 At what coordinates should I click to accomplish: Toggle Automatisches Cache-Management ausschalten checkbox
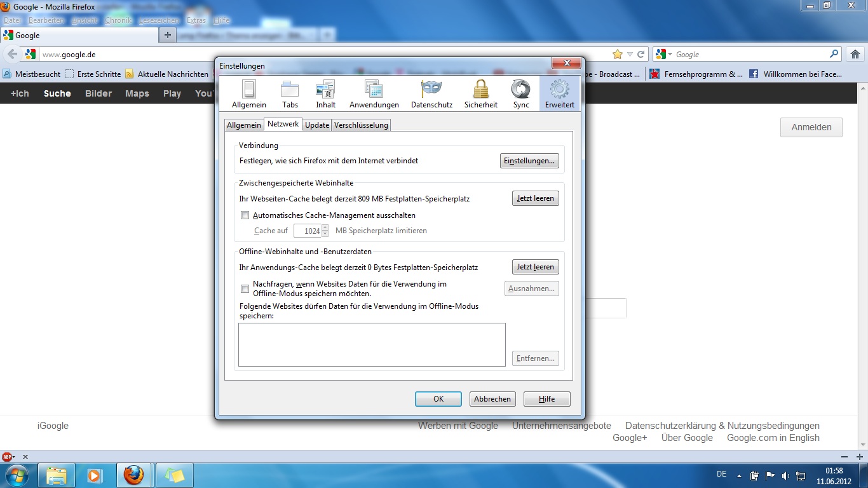point(245,215)
